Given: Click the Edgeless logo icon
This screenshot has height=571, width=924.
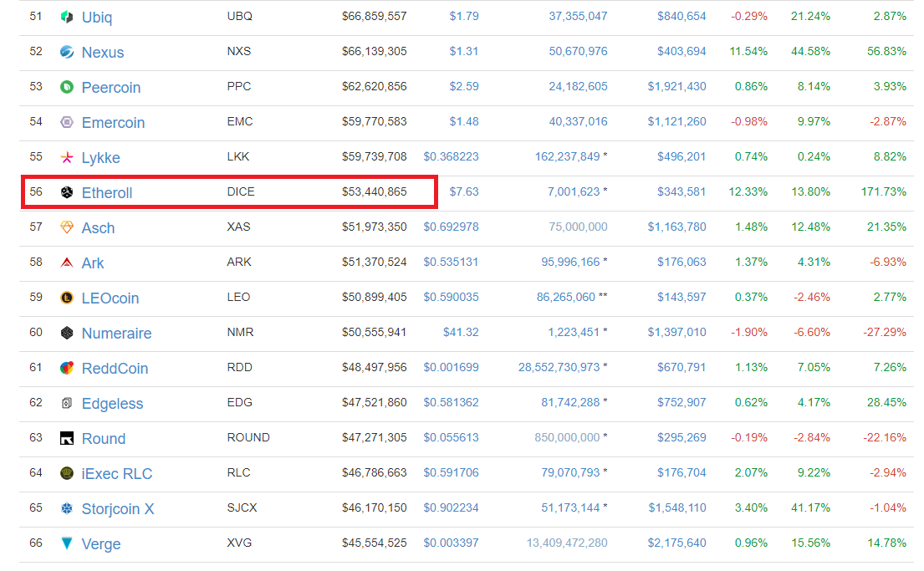Looking at the screenshot, I should tap(67, 403).
